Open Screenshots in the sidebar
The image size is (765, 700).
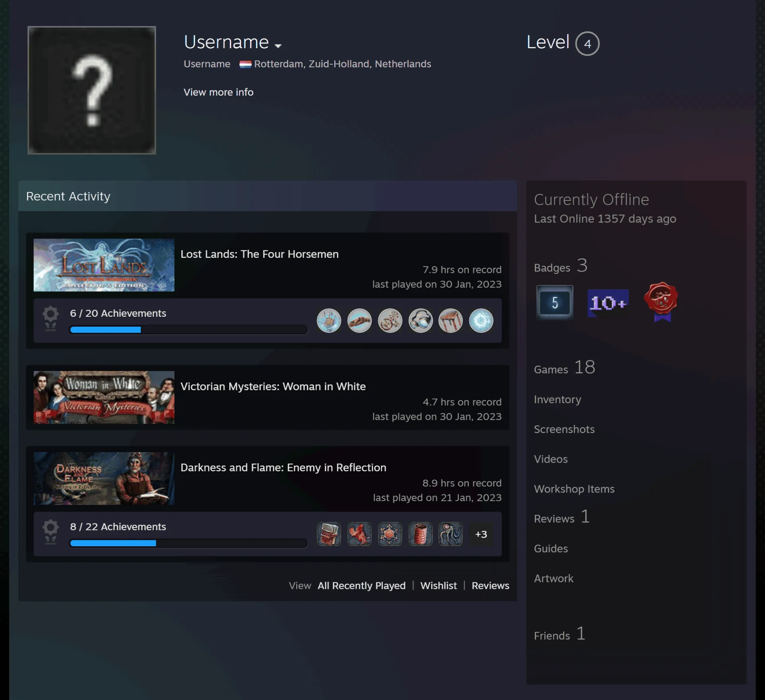pos(564,429)
